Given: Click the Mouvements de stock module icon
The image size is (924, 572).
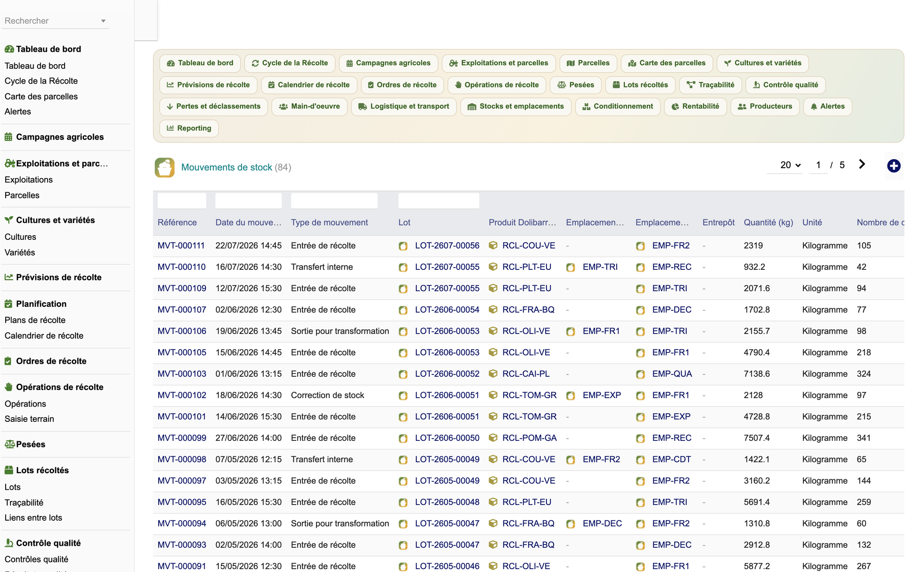Looking at the screenshot, I should 164,167.
